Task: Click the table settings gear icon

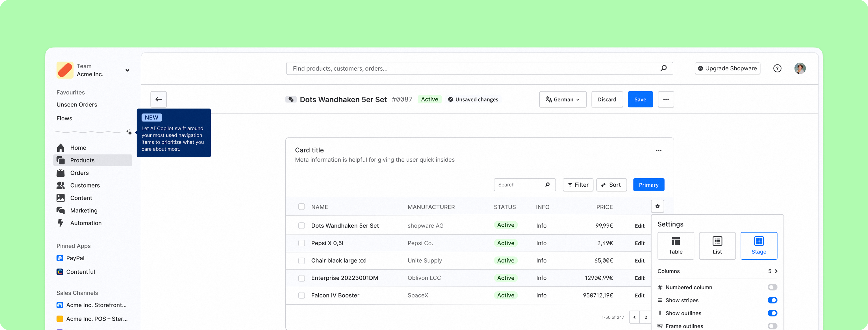Action: coord(657,206)
